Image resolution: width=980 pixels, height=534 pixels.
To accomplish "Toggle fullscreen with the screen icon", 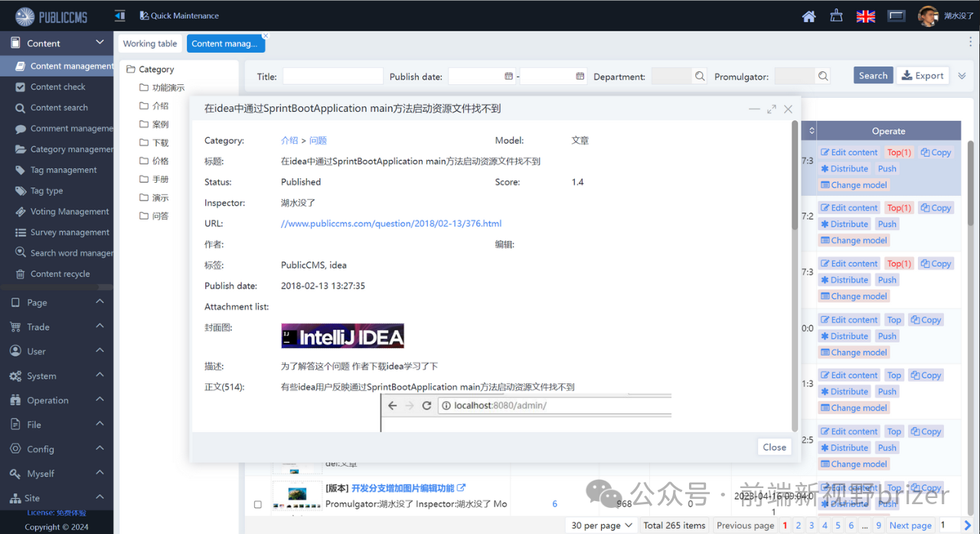I will (896, 15).
